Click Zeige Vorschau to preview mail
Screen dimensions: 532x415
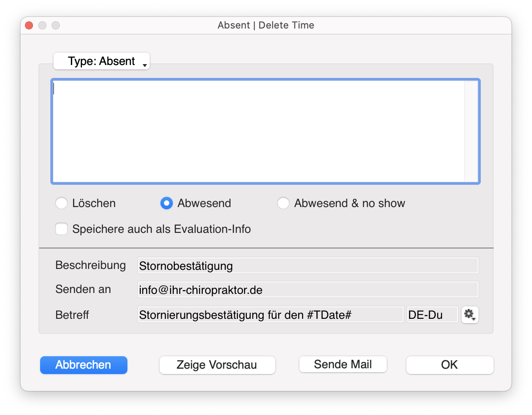click(217, 365)
